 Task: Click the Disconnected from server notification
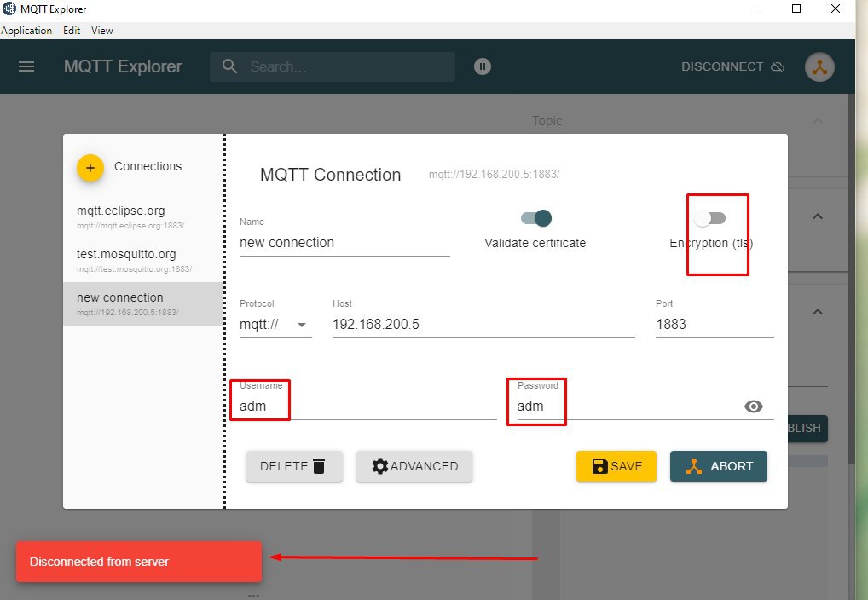pyautogui.click(x=138, y=562)
